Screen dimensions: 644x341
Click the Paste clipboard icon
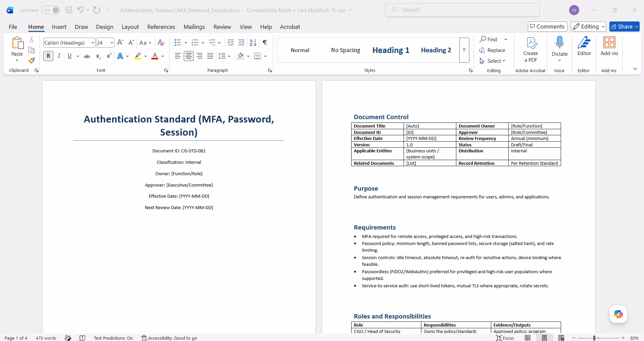pos(17,44)
